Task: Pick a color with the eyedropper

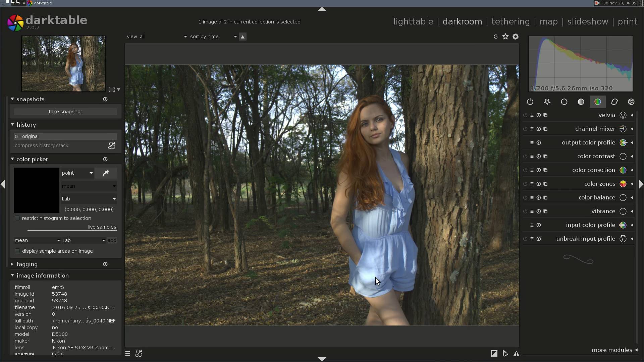Action: point(106,173)
